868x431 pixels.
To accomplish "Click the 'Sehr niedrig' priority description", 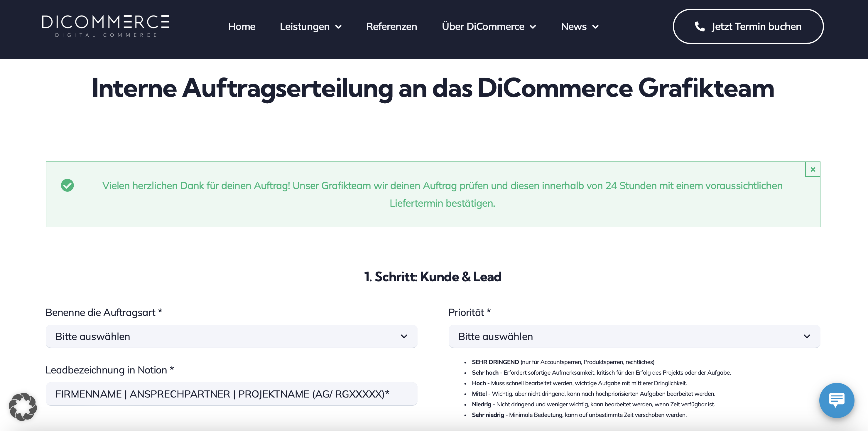I will pyautogui.click(x=579, y=415).
